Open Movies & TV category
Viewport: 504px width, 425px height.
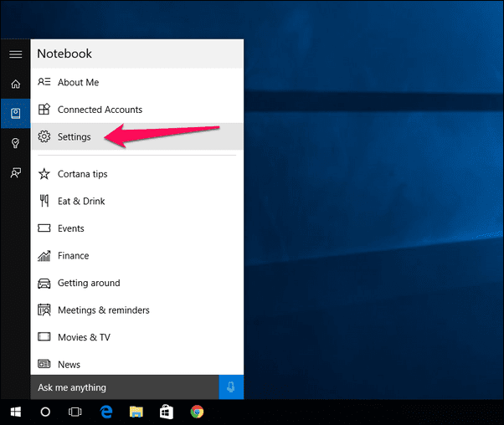137,337
